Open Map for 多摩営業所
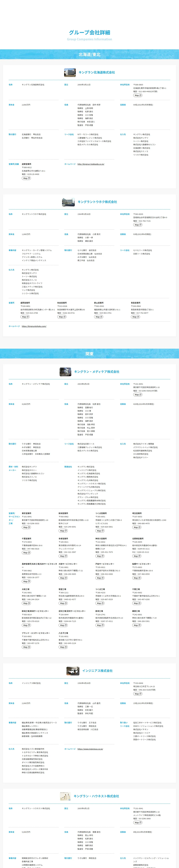Screen dimensions: 179x868 tap(63, 556)
